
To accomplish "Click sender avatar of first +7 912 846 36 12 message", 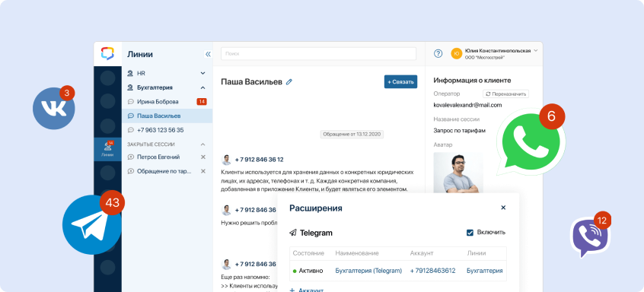I will [x=226, y=160].
